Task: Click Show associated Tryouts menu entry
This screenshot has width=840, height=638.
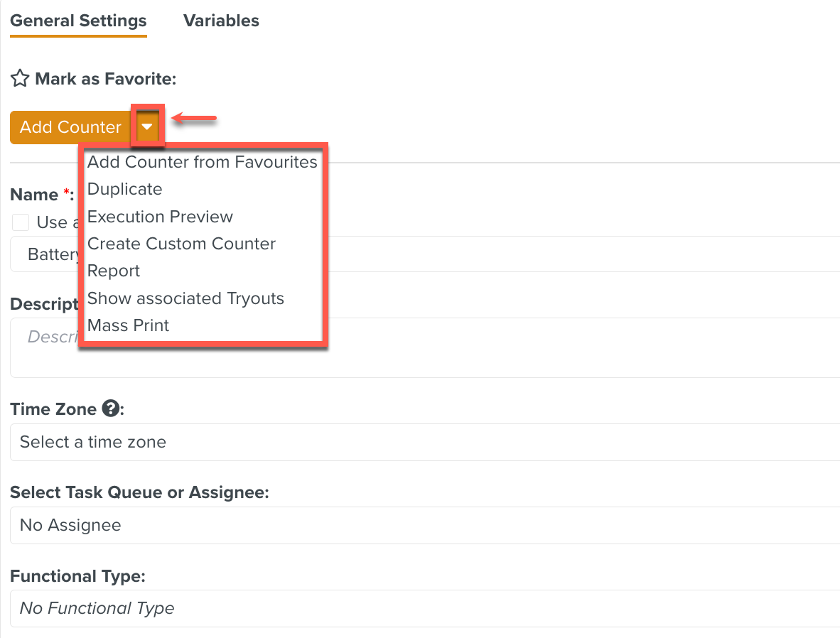Action: [x=185, y=298]
